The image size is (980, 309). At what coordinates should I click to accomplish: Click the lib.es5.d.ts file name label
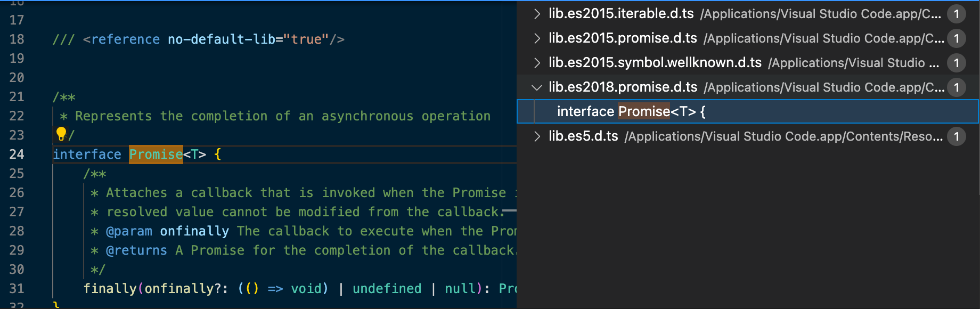(583, 136)
